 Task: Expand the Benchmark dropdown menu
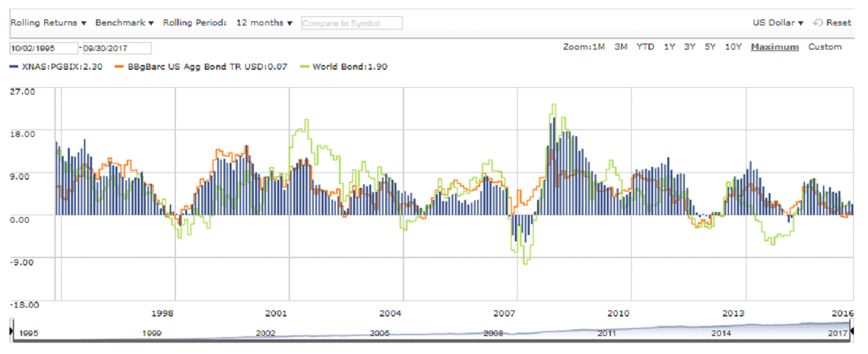(x=124, y=23)
